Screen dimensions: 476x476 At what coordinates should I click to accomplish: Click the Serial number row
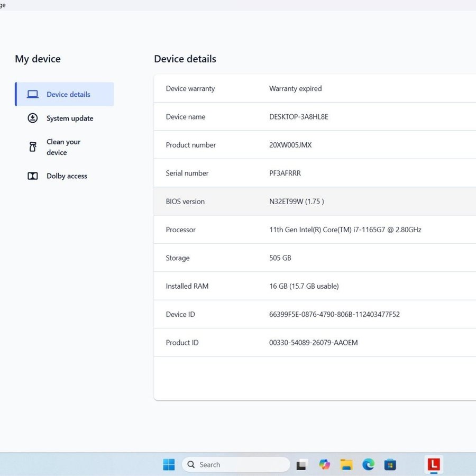[315, 173]
